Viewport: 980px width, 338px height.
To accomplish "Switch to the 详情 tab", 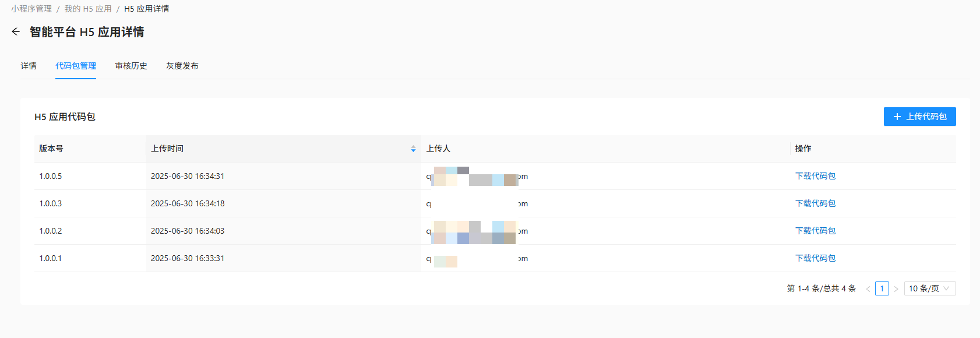I will click(x=29, y=66).
